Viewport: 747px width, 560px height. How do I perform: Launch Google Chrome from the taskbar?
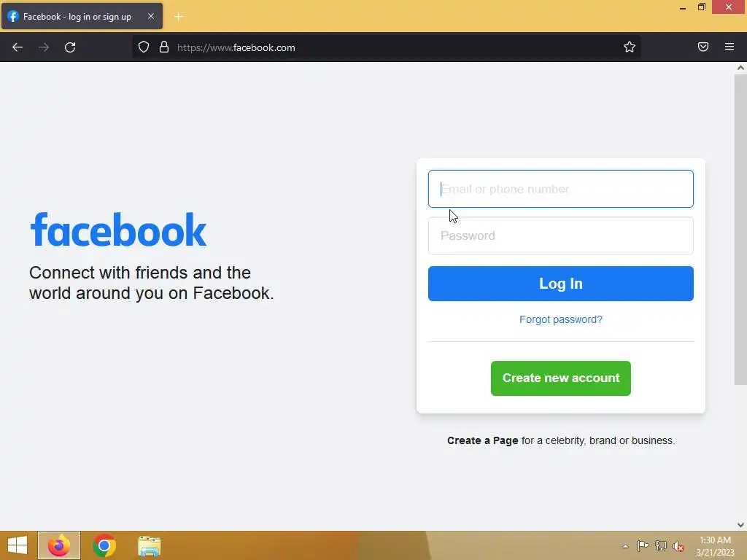click(104, 545)
